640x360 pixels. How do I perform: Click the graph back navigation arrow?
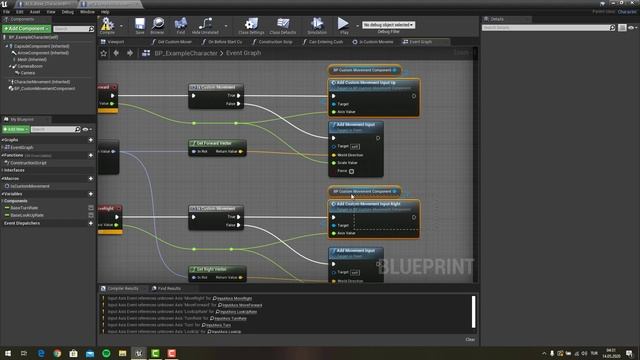pos(116,53)
